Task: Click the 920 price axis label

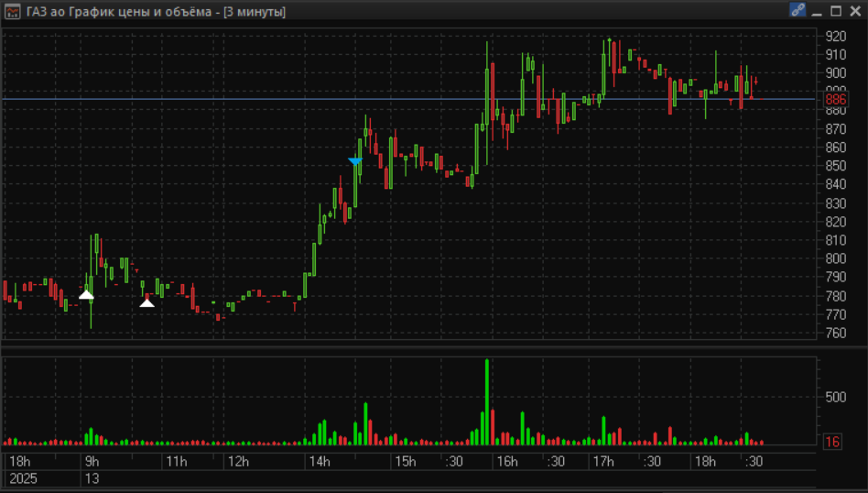Action: [x=835, y=37]
